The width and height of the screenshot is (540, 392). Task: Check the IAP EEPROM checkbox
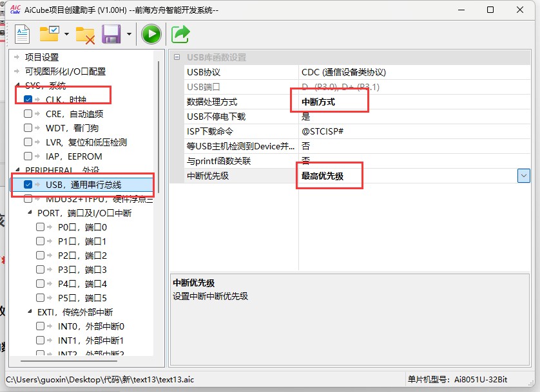[28, 156]
